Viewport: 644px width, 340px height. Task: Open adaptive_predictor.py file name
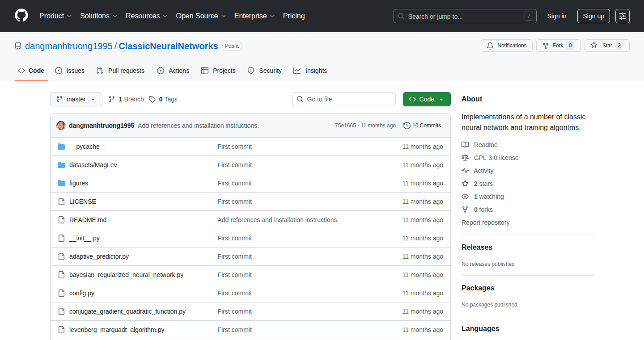click(99, 256)
